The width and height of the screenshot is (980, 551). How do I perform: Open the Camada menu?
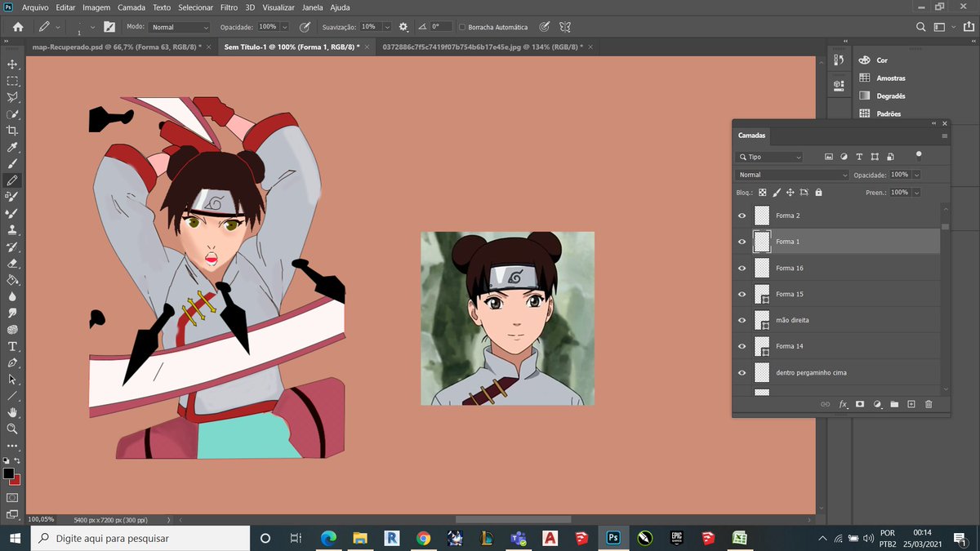pos(131,7)
